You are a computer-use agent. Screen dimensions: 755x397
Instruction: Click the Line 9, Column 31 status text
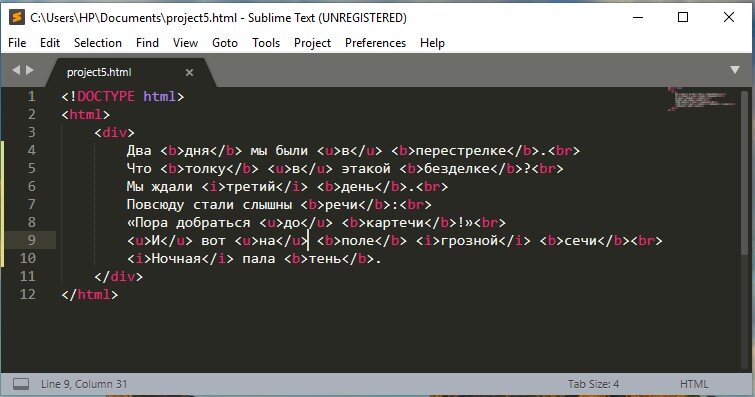84,384
